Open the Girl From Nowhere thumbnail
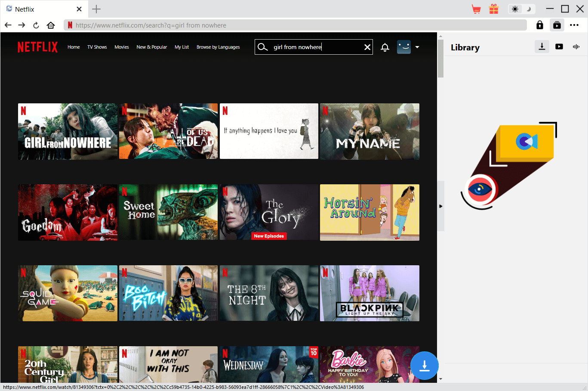The width and height of the screenshot is (588, 391). [x=68, y=131]
